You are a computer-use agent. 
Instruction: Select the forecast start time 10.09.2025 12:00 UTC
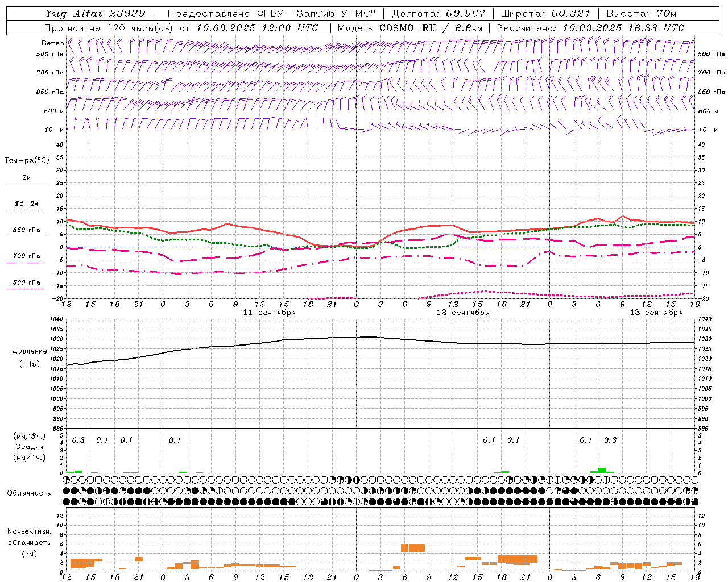point(257,28)
